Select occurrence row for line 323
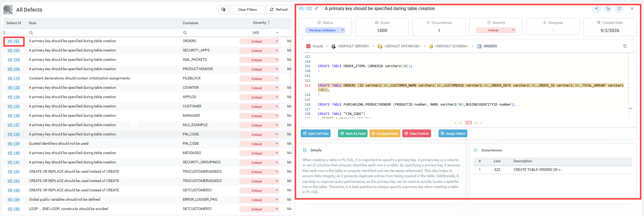The height and width of the screenshot is (216, 644). (552, 170)
